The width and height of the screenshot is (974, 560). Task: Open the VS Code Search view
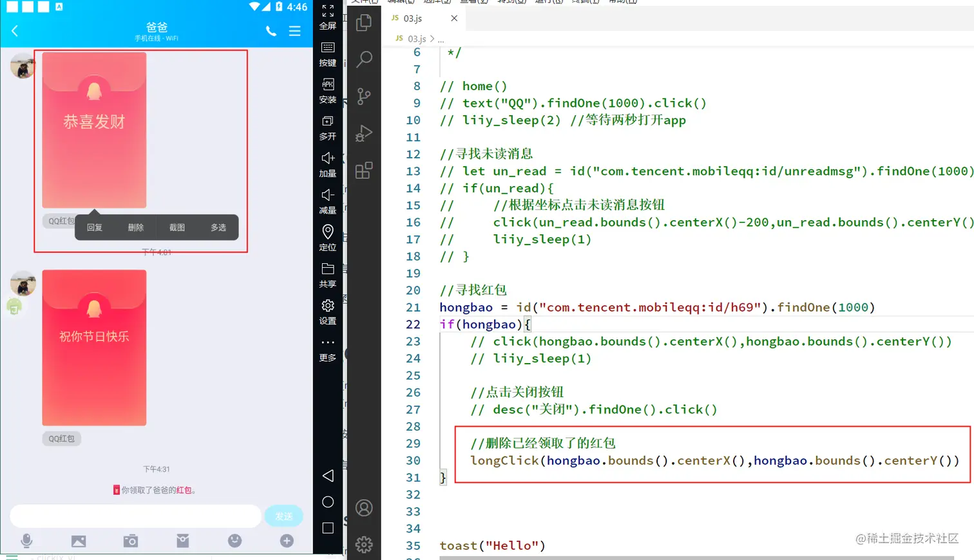click(364, 59)
